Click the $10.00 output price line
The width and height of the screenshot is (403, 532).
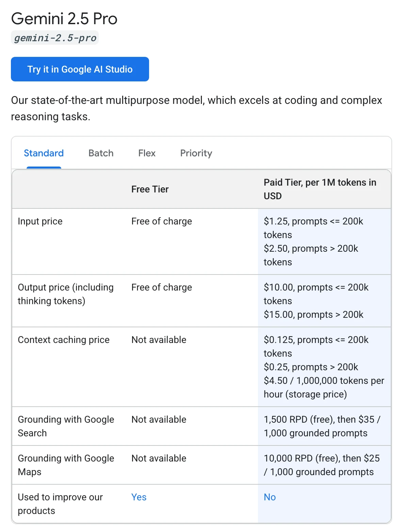316,294
